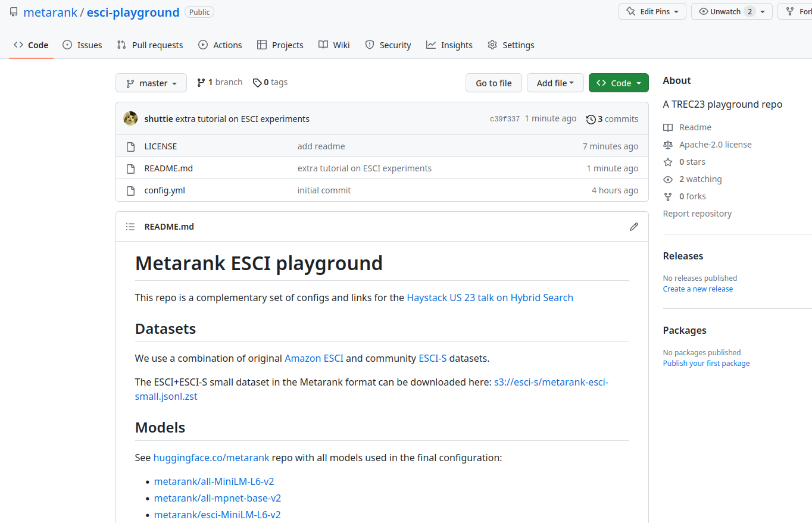The height and width of the screenshot is (523, 812).
Task: Open the latest commit message link
Action: [x=242, y=119]
